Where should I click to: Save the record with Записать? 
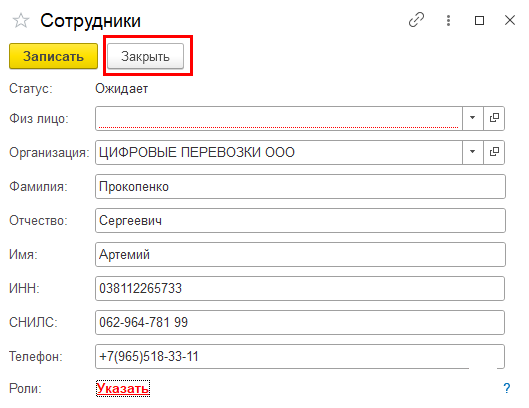[x=53, y=56]
